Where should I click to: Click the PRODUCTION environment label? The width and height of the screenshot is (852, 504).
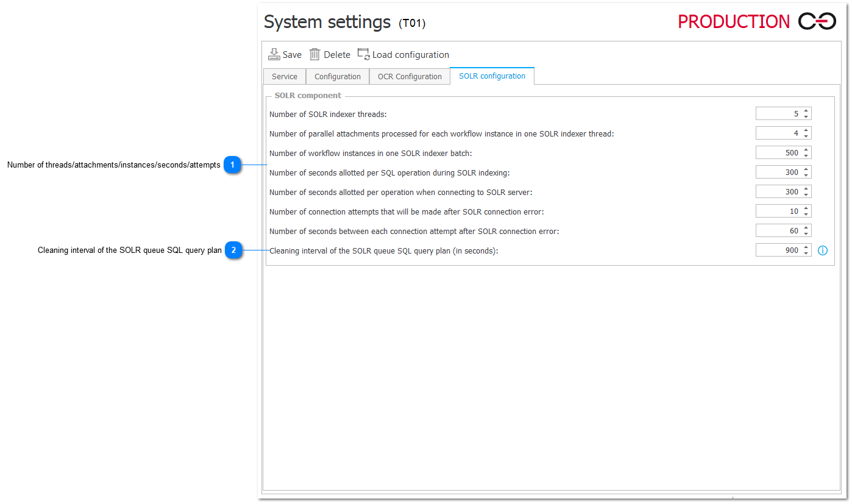point(734,21)
